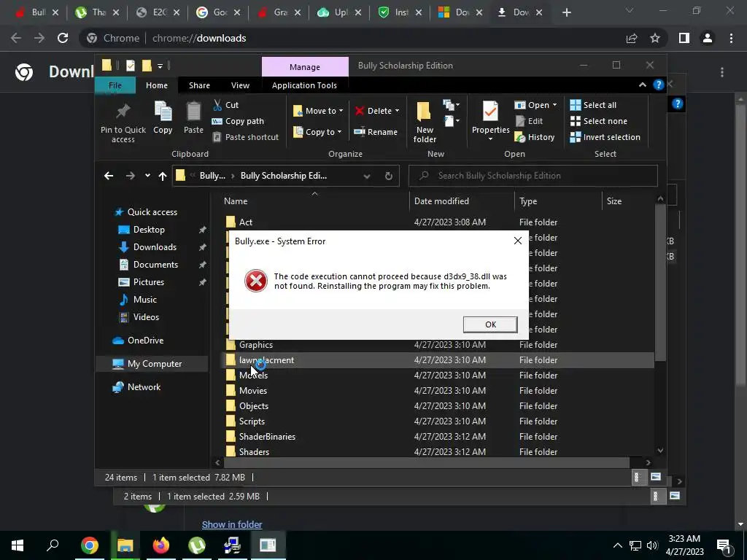This screenshot has width=747, height=560.
Task: Open Customize Quick Access Toolbar dropdown
Action: coord(160,66)
